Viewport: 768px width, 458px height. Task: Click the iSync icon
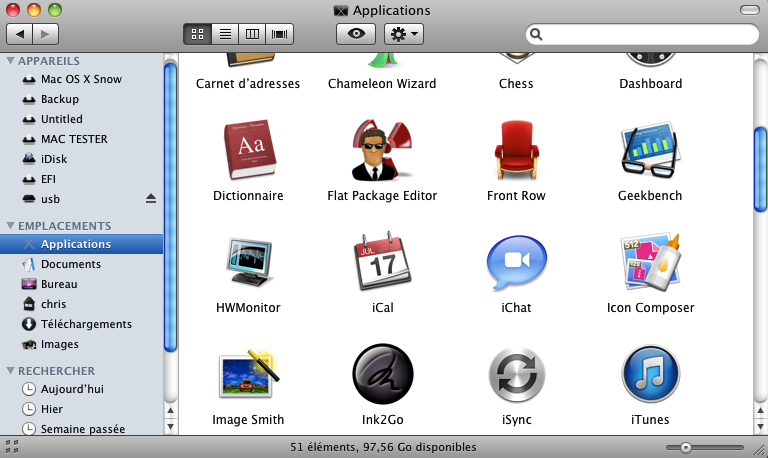pos(516,374)
